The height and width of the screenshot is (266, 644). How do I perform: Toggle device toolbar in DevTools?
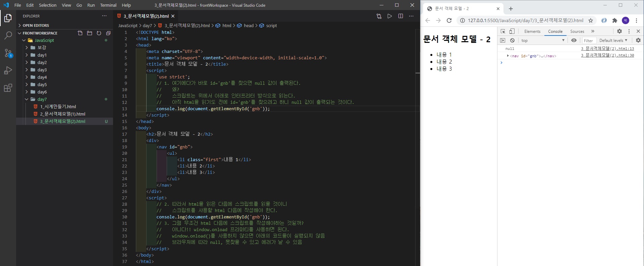click(512, 31)
